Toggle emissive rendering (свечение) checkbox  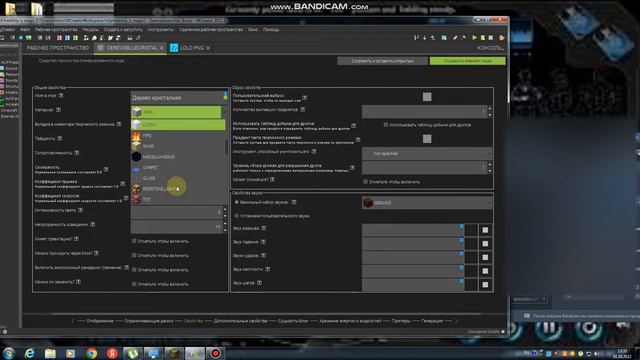click(x=134, y=269)
